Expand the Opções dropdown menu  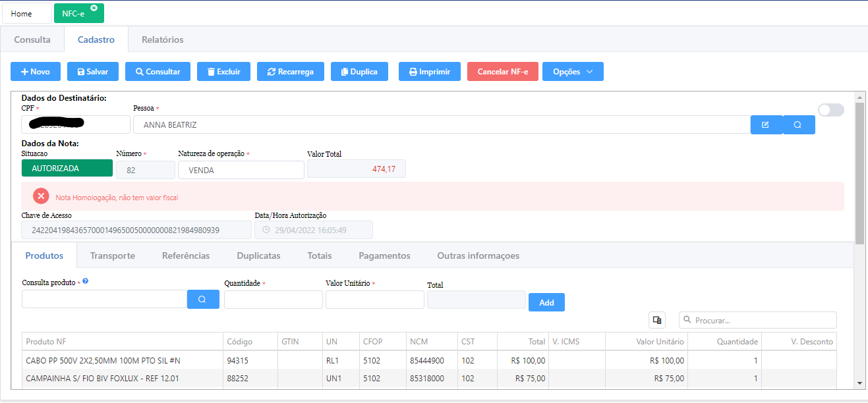click(x=572, y=72)
